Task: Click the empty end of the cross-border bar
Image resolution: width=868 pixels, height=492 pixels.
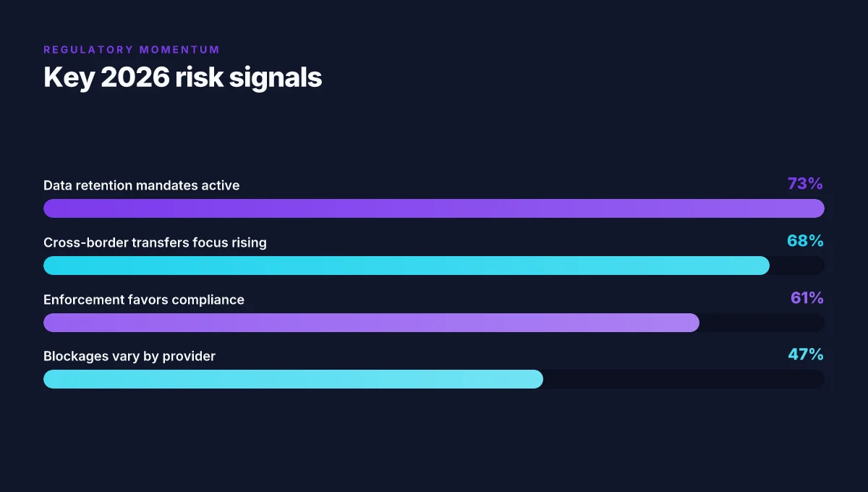Action: click(798, 266)
